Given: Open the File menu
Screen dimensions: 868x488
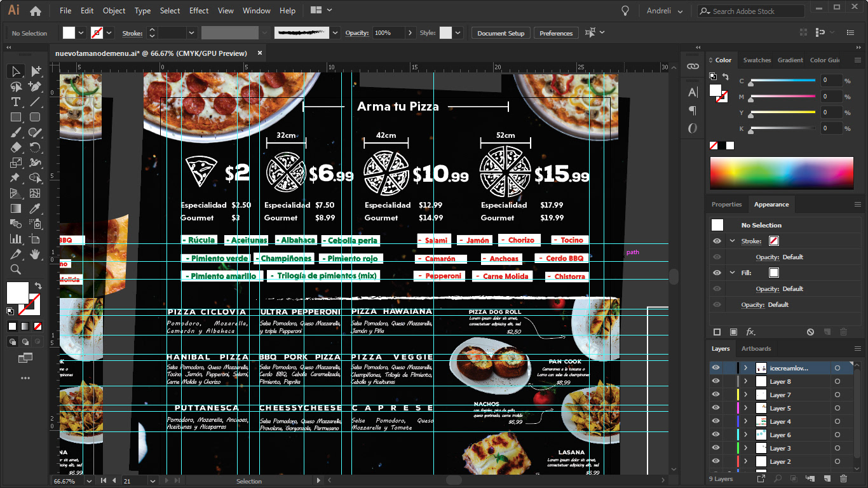Looking at the screenshot, I should point(65,11).
